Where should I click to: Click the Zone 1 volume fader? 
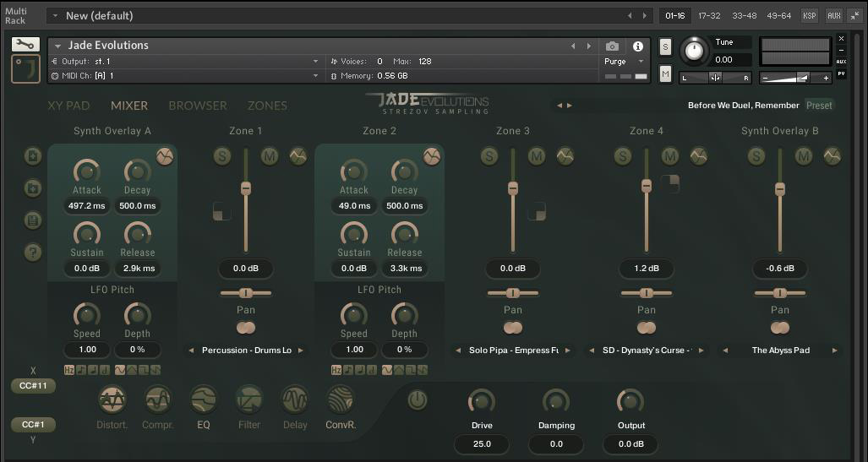click(246, 188)
